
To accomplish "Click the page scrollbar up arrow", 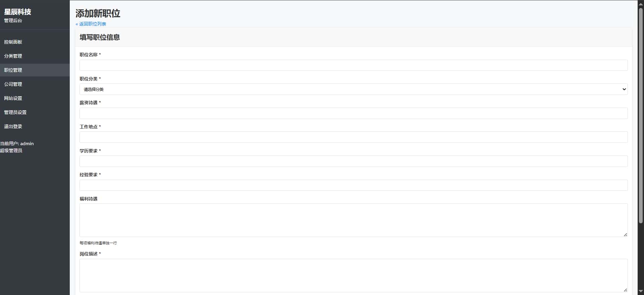I will (641, 3).
